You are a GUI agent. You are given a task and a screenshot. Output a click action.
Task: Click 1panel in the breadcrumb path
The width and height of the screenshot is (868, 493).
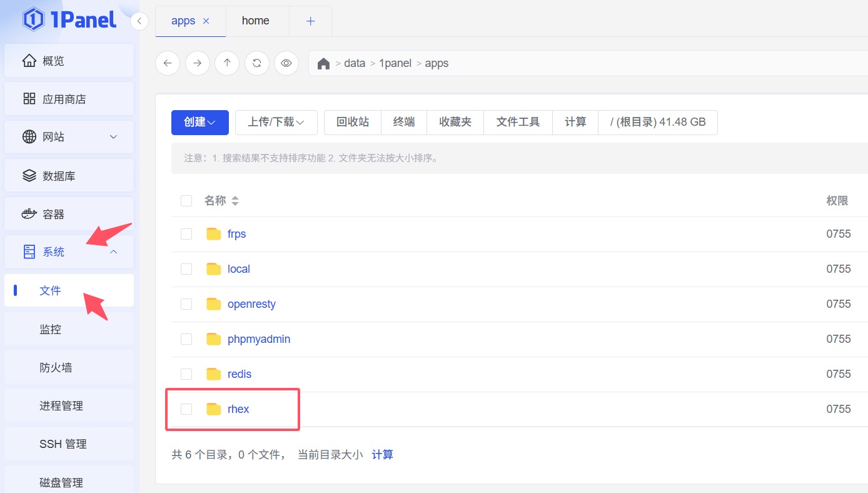(395, 64)
